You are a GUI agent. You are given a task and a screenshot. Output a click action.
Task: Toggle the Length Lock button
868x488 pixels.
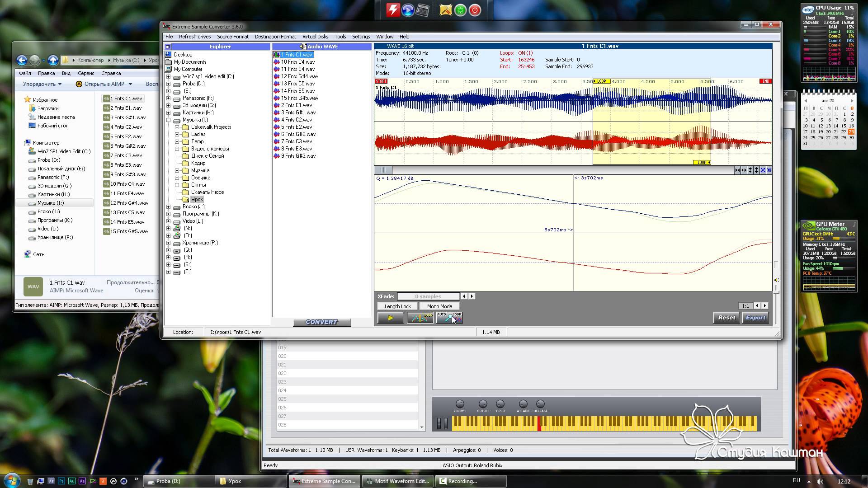397,306
